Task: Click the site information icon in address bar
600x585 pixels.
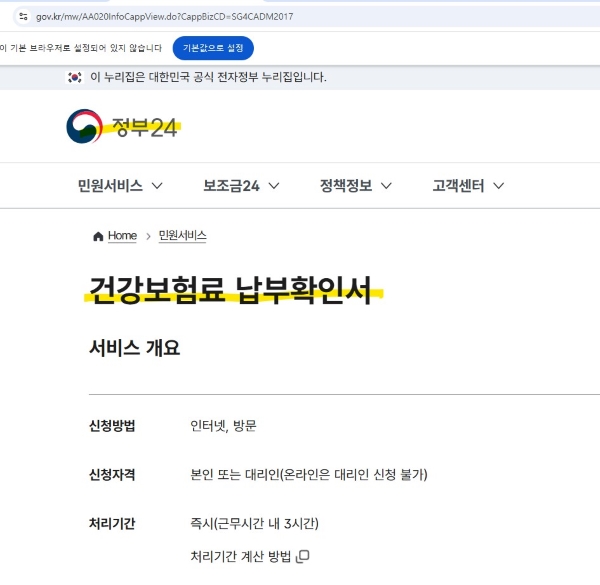Action: pyautogui.click(x=23, y=16)
